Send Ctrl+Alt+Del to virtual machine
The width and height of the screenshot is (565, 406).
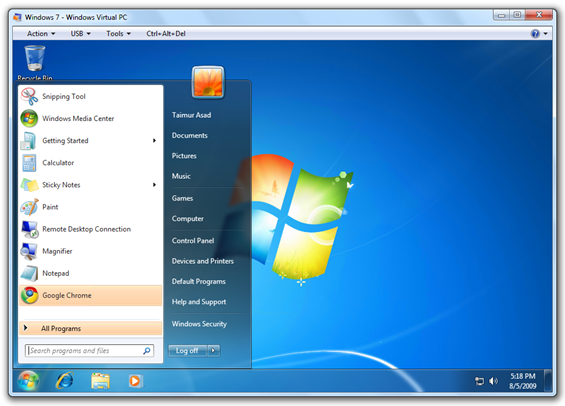(166, 34)
